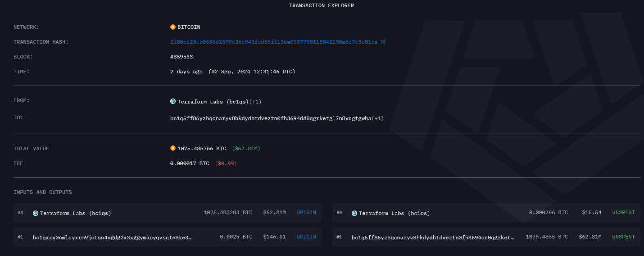Click the Bitcoin icon next to total value
The image size is (644, 256).
tap(173, 148)
